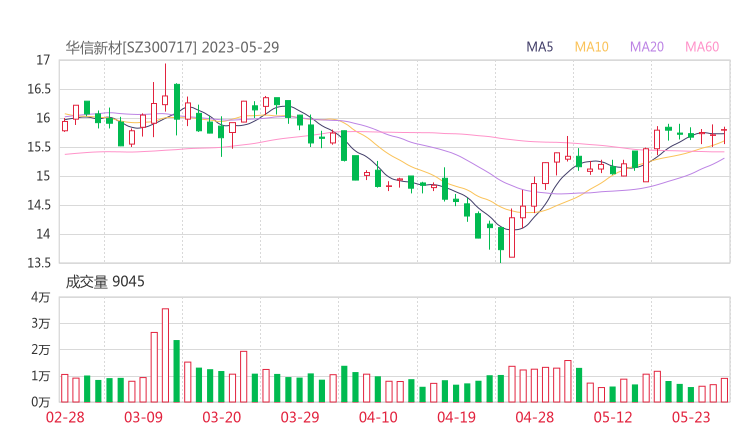
Task: Click the chart title 华信新材[SZ300717] 2023-05-29
Action: [x=172, y=47]
